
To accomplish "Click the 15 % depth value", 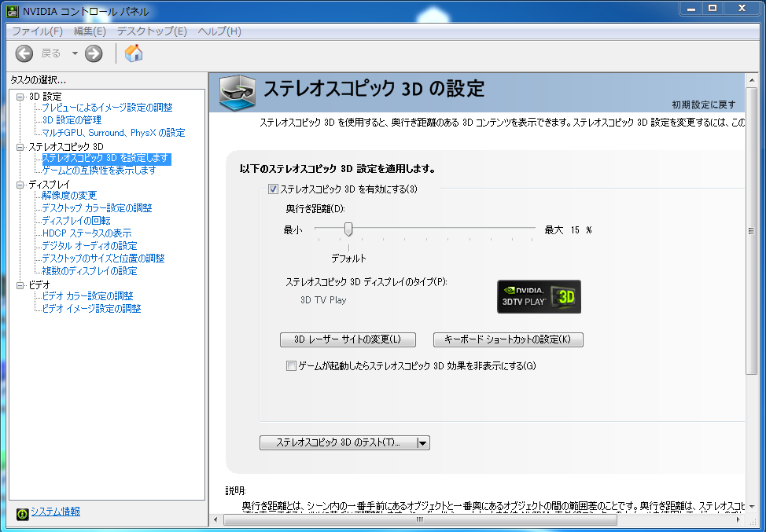I will (581, 230).
